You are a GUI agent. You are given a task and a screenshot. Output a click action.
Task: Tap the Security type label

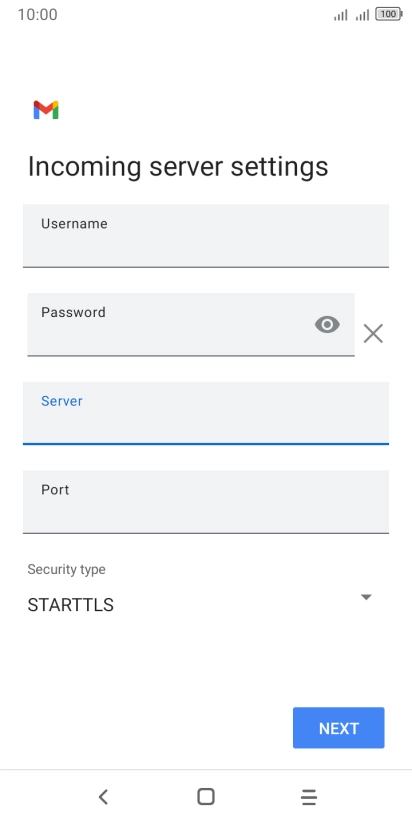tap(66, 569)
